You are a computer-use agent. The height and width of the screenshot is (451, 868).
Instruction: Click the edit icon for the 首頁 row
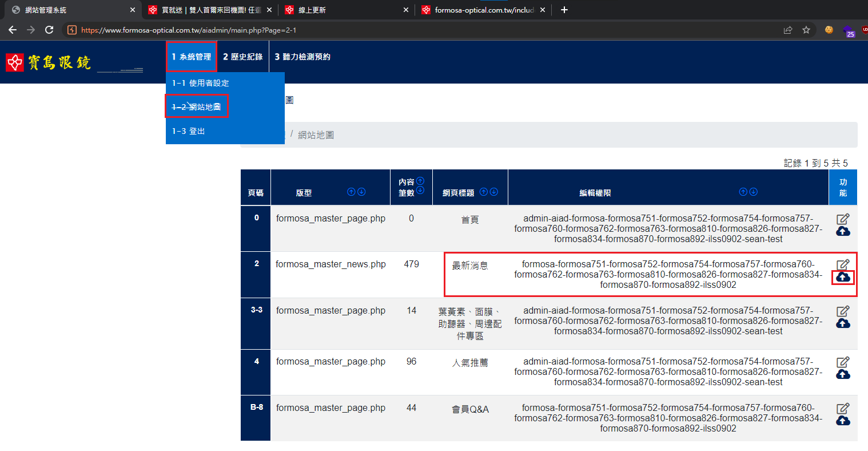click(843, 219)
